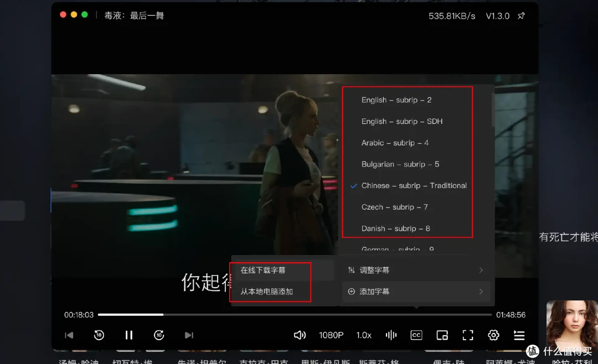Rewind 10 seconds
Screen dimensions: 598x364
[x=99, y=335]
